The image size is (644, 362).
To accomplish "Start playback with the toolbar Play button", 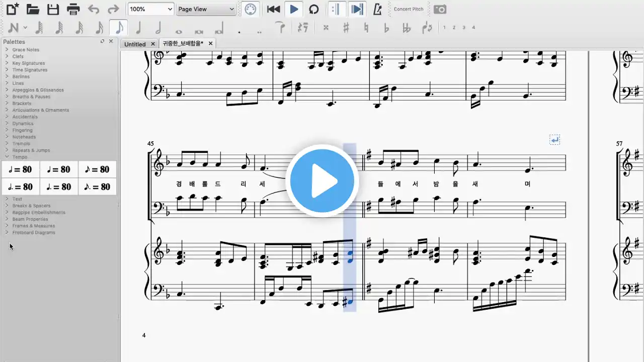I will 294,9.
